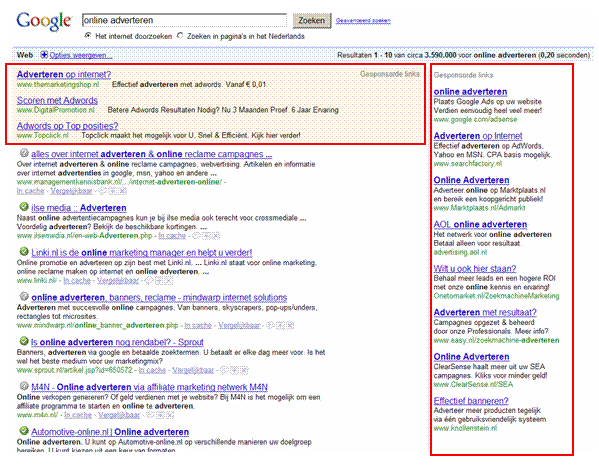This screenshot has width=599, height=473.
Task: Click the grey rating icon beside the mindwarp result
Action: [24, 296]
